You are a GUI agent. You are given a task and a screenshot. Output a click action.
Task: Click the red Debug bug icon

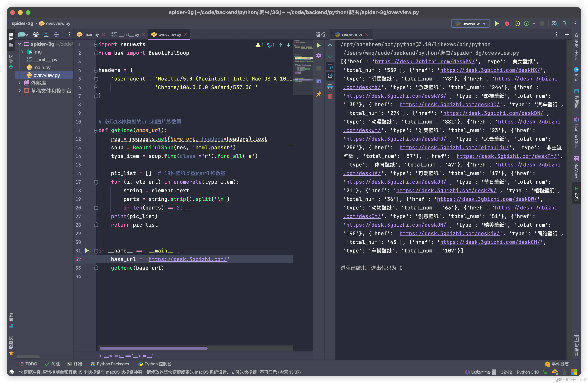click(x=507, y=23)
